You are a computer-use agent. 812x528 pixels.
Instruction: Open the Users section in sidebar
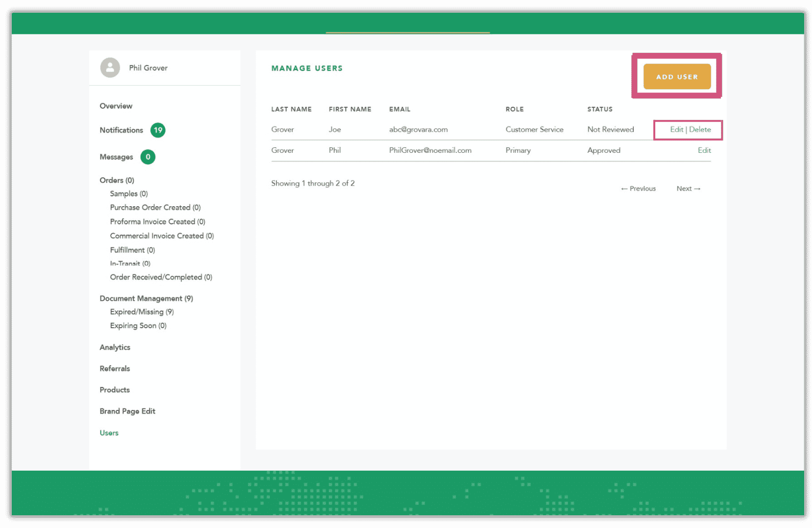point(109,433)
